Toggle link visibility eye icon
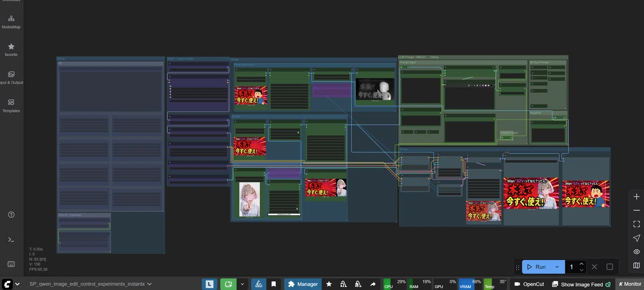The height and width of the screenshot is (290, 644). [x=636, y=252]
